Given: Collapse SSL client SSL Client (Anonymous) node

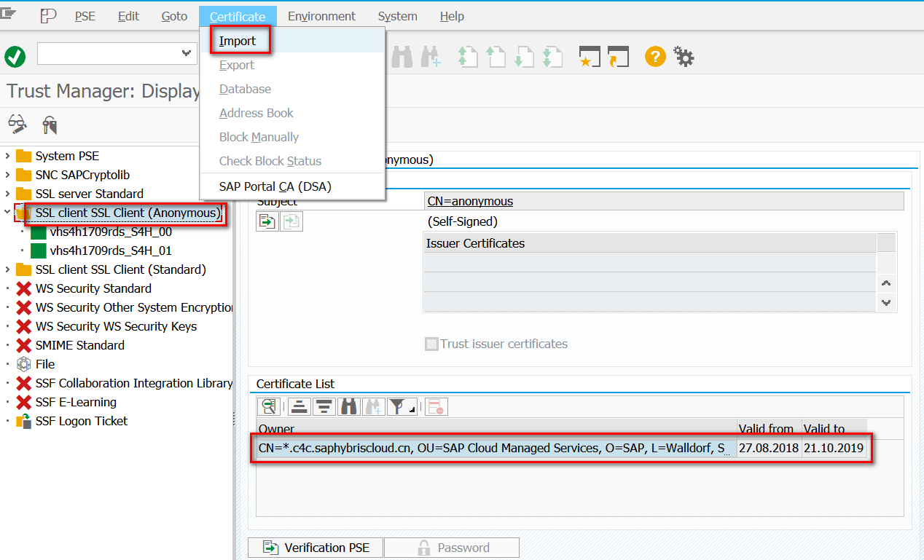Looking at the screenshot, I should pos(7,213).
